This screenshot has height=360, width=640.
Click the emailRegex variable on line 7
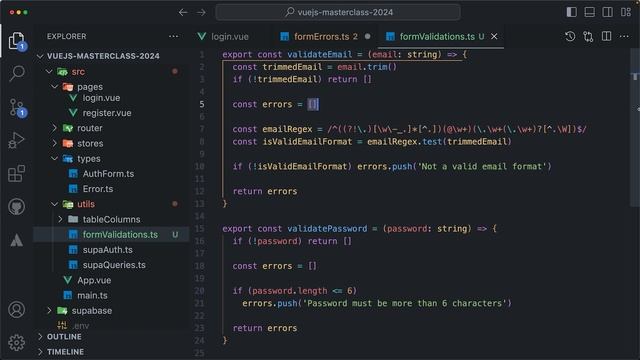pyautogui.click(x=287, y=129)
